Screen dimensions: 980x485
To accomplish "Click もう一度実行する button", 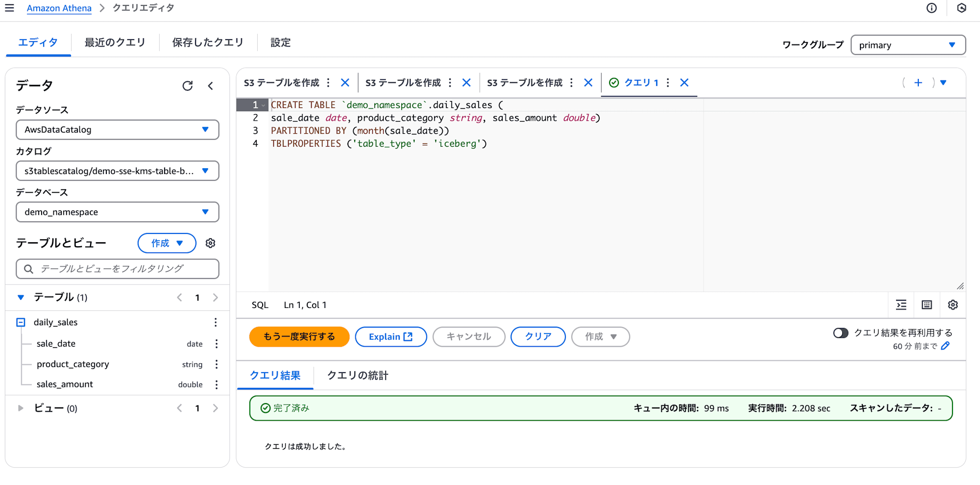I will (x=299, y=337).
